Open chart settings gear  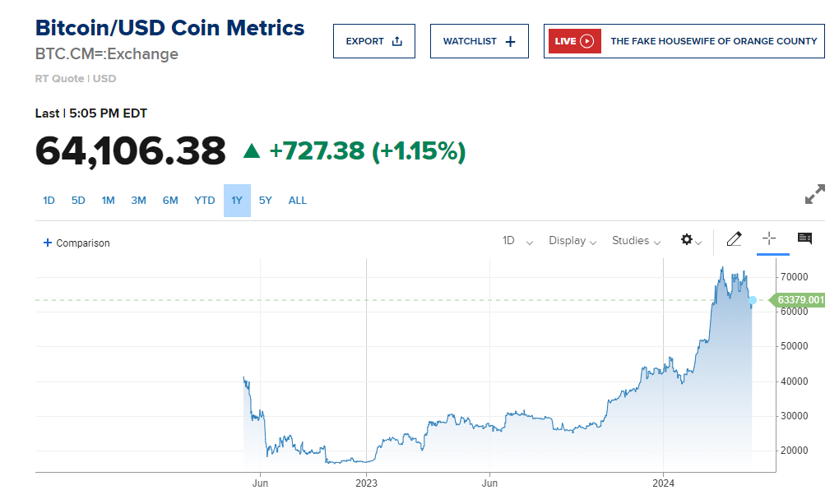click(687, 240)
